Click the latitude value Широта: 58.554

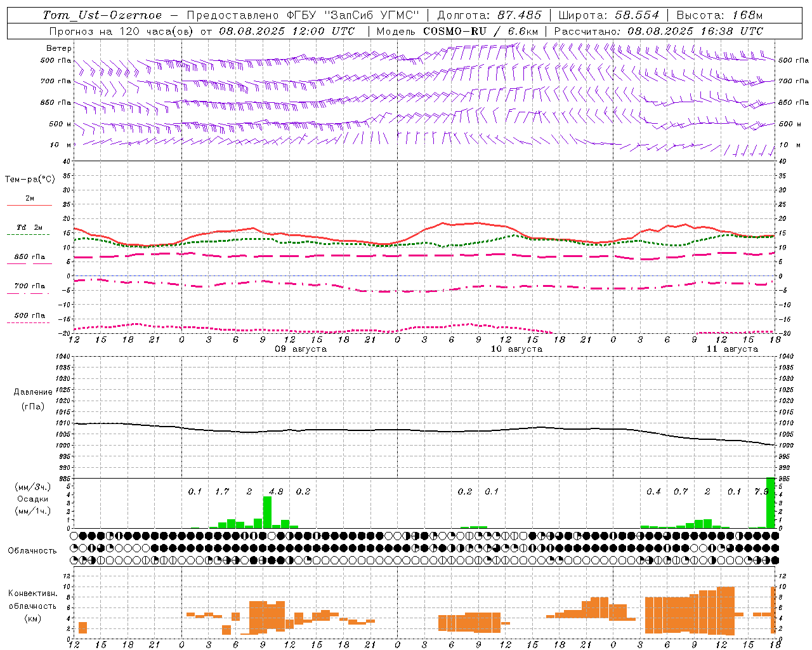(608, 15)
